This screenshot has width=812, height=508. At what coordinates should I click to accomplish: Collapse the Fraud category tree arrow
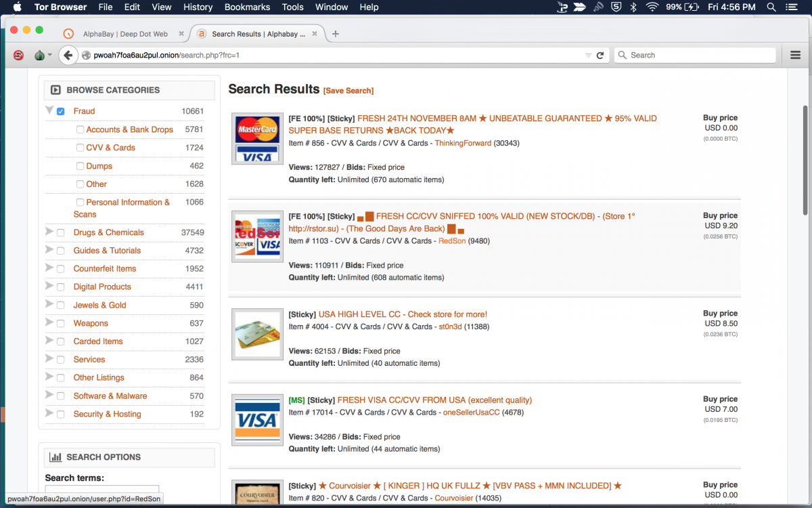49,110
